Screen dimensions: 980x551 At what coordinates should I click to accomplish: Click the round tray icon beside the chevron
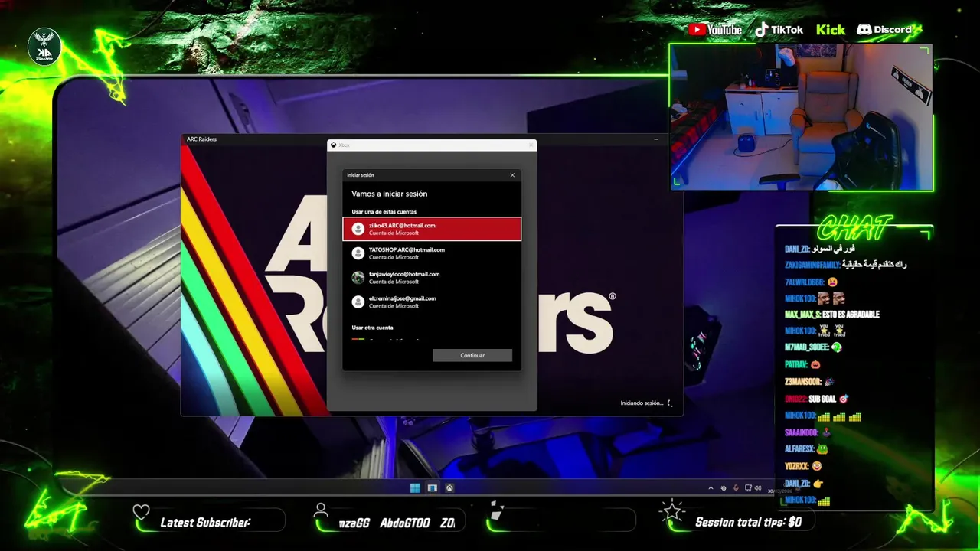click(x=724, y=488)
